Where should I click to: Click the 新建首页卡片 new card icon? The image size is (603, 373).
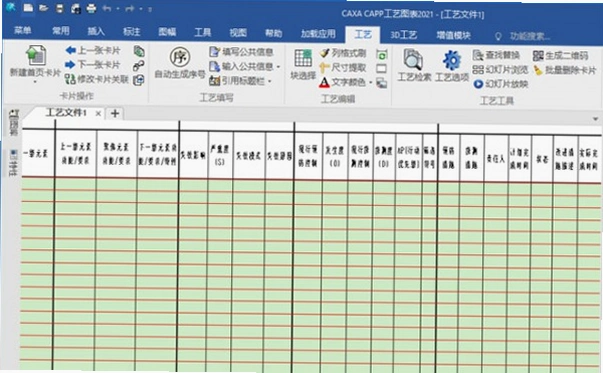point(36,55)
